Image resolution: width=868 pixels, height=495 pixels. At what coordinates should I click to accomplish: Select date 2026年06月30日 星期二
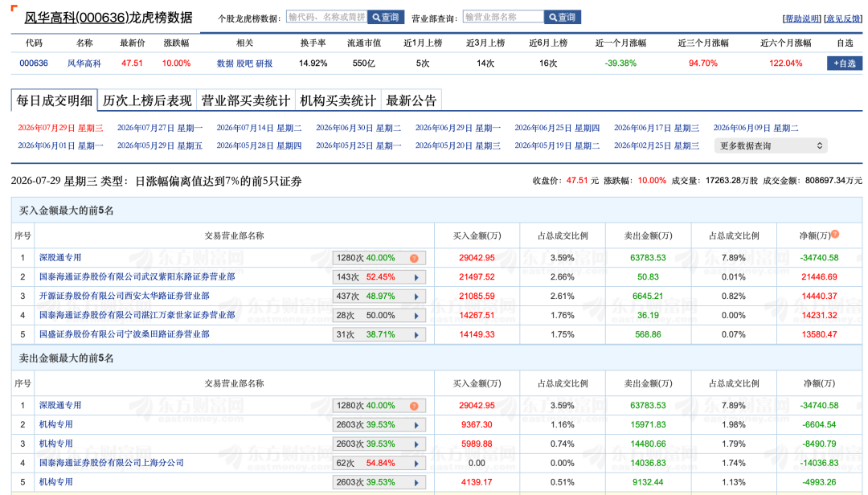pyautogui.click(x=358, y=128)
